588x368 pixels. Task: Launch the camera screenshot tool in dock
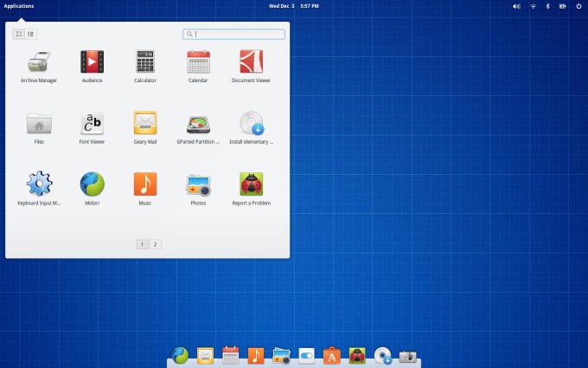point(408,356)
